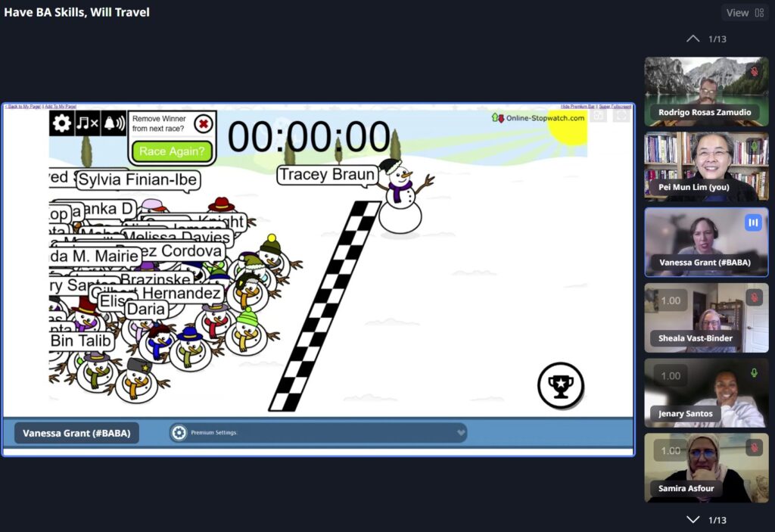Viewport: 775px width, 532px height.
Task: Toggle the music mute icon
Action: 88,123
